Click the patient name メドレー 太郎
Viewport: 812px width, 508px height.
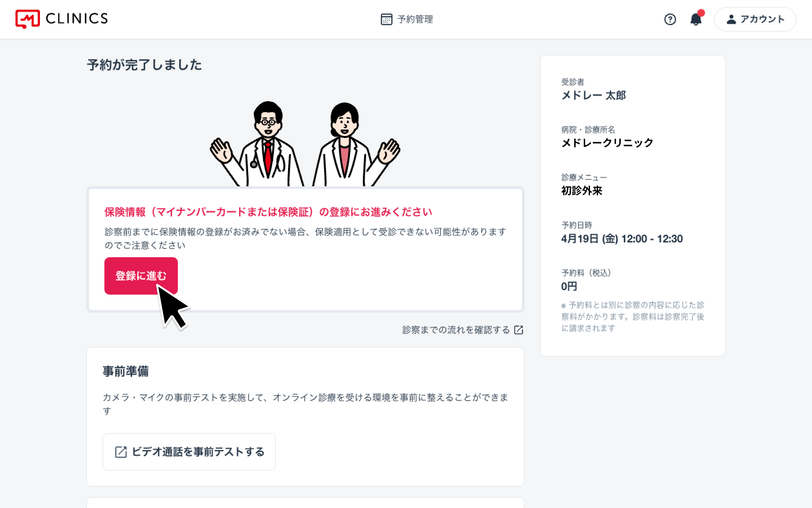coord(594,95)
